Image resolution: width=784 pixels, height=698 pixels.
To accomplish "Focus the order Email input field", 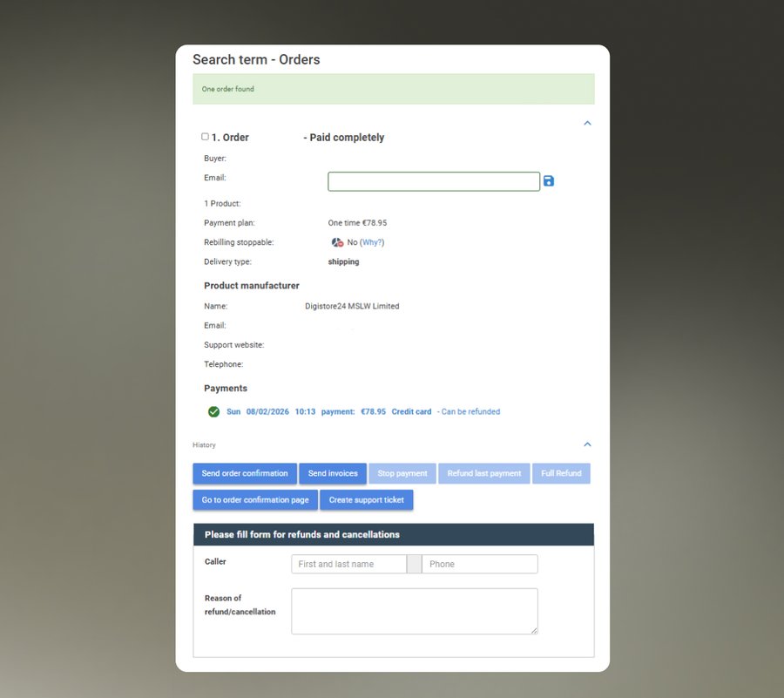I will click(x=434, y=181).
